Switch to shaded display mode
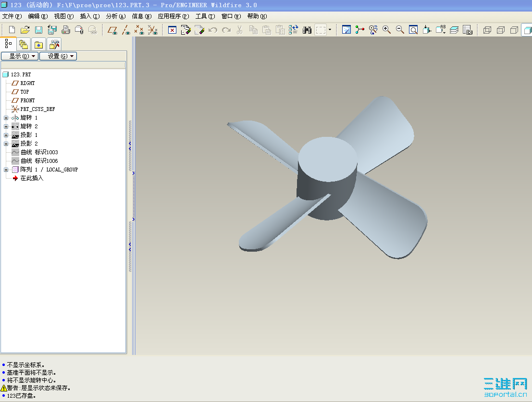 tap(527, 30)
